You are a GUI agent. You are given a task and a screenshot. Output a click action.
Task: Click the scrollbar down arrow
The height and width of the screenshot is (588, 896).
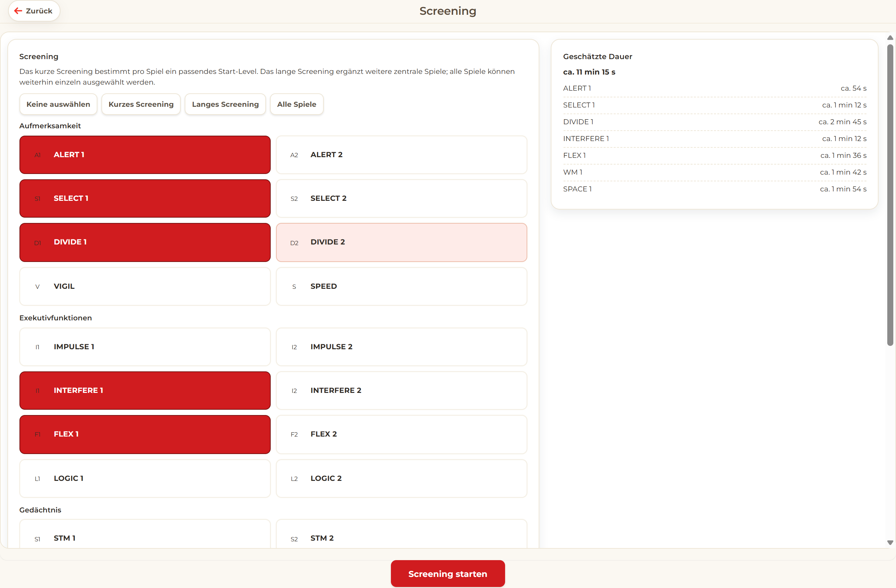pyautogui.click(x=890, y=542)
